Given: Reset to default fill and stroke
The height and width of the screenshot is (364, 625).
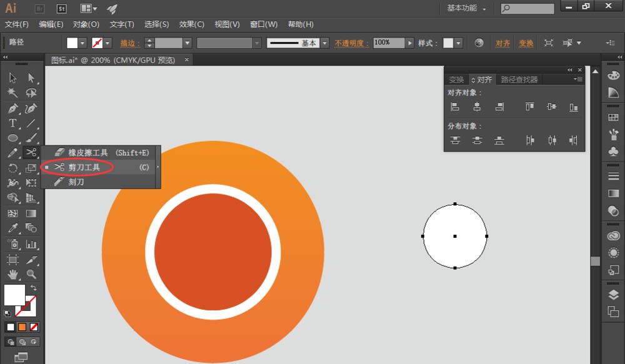Looking at the screenshot, I should tap(7, 313).
